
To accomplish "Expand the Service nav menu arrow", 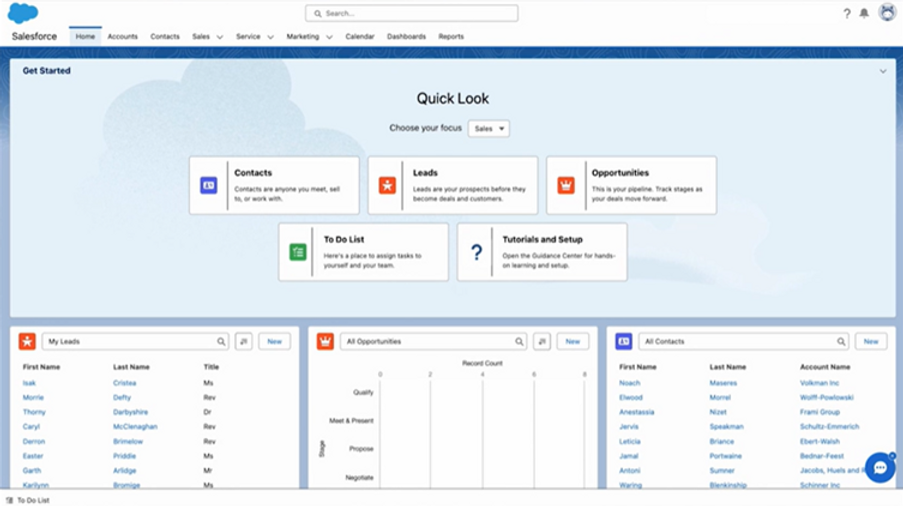I will (x=270, y=37).
